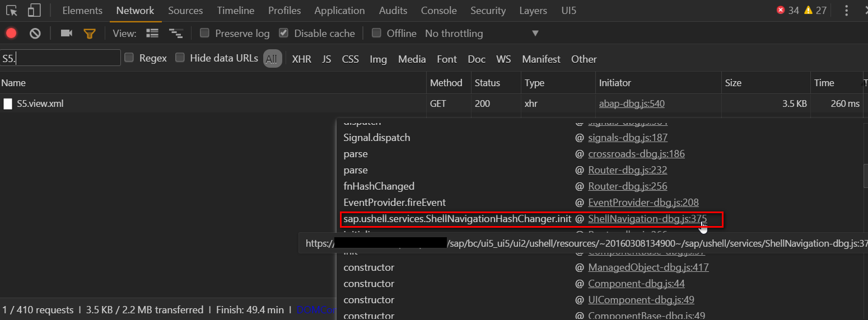This screenshot has height=320, width=868.
Task: Filter requests by Other
Action: [x=584, y=59]
